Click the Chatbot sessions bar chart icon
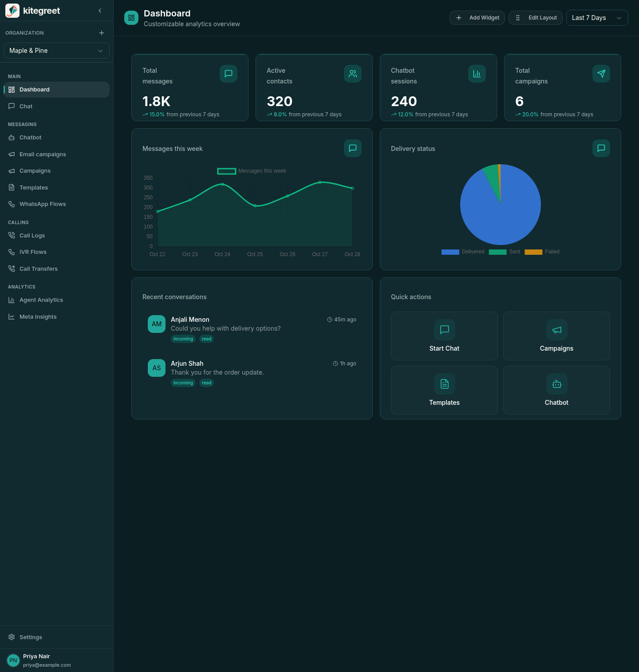 tap(477, 74)
